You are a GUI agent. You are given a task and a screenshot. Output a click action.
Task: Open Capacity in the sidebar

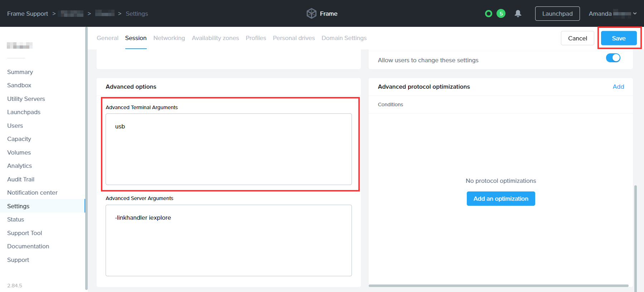pyautogui.click(x=19, y=139)
